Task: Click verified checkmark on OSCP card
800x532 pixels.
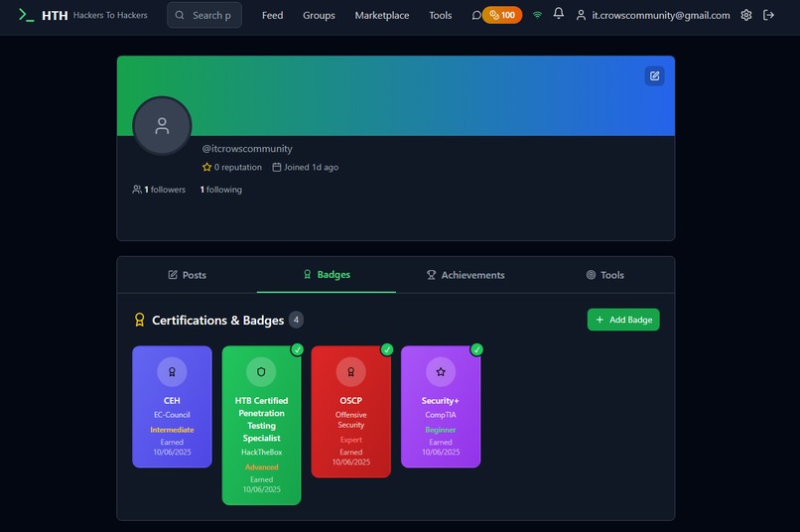Action: 387,349
